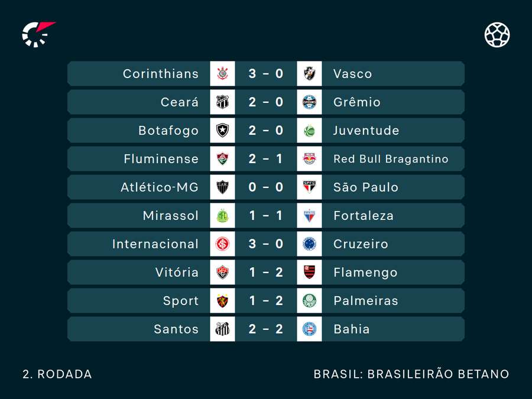Click the Fortaleza team name

(x=364, y=216)
